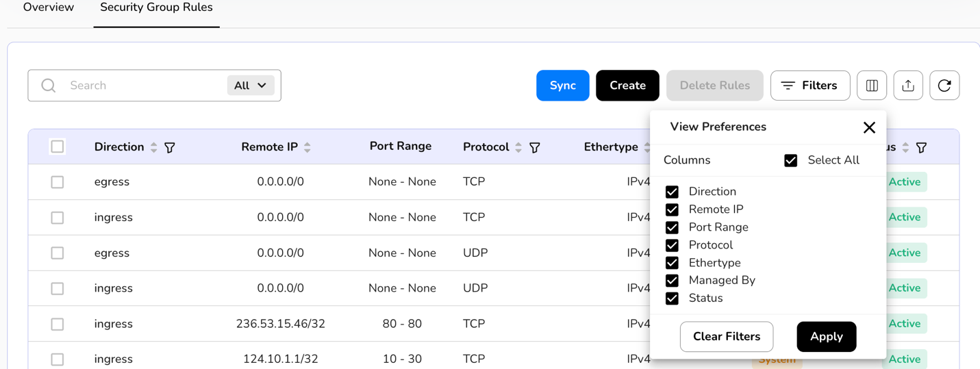Click the Direction column filter funnel icon

[x=170, y=147]
